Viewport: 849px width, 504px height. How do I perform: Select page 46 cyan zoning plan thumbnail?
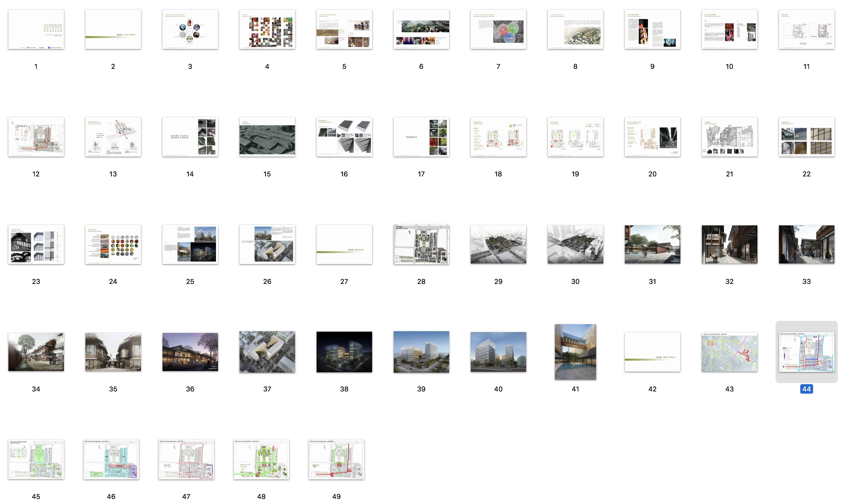[x=111, y=459]
